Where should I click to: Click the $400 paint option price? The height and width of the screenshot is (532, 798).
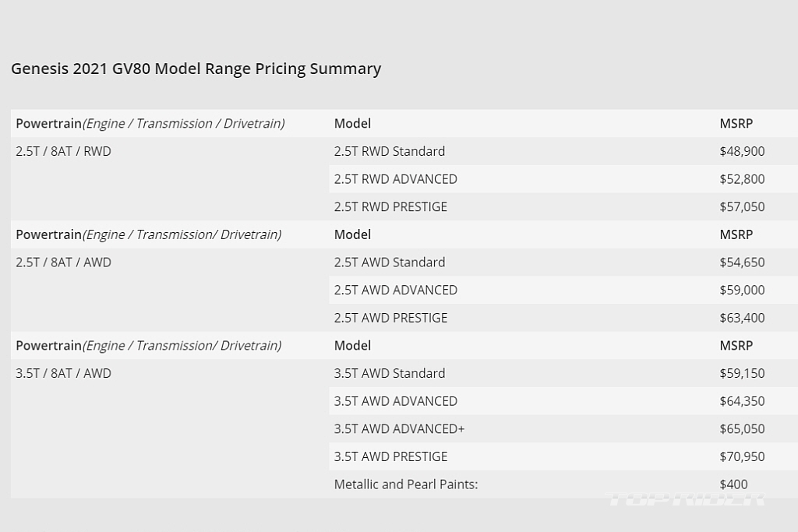733,484
